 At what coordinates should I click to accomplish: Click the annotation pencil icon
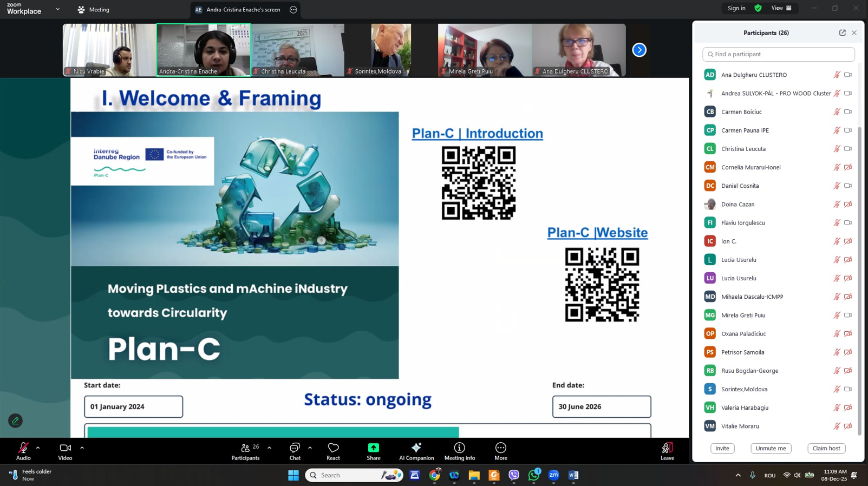coord(15,421)
